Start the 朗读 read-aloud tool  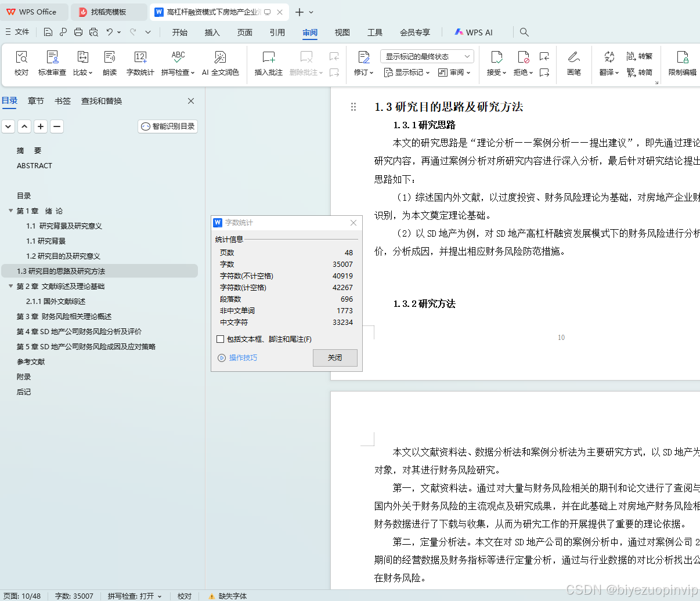point(110,63)
